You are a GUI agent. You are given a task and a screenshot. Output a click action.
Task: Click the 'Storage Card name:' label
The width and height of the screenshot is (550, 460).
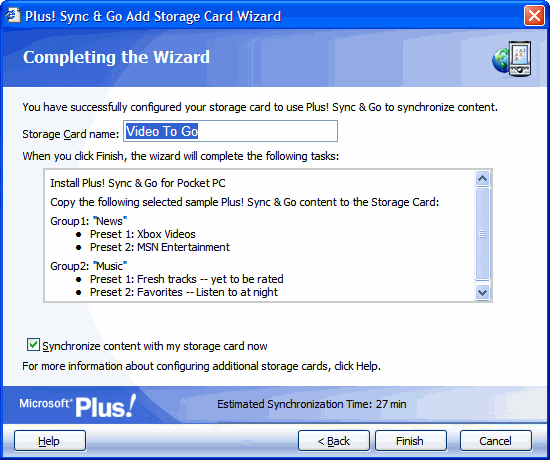[71, 134]
